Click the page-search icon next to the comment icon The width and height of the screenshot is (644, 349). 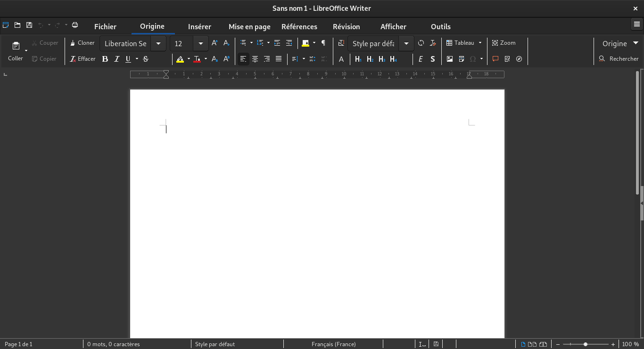pos(507,59)
